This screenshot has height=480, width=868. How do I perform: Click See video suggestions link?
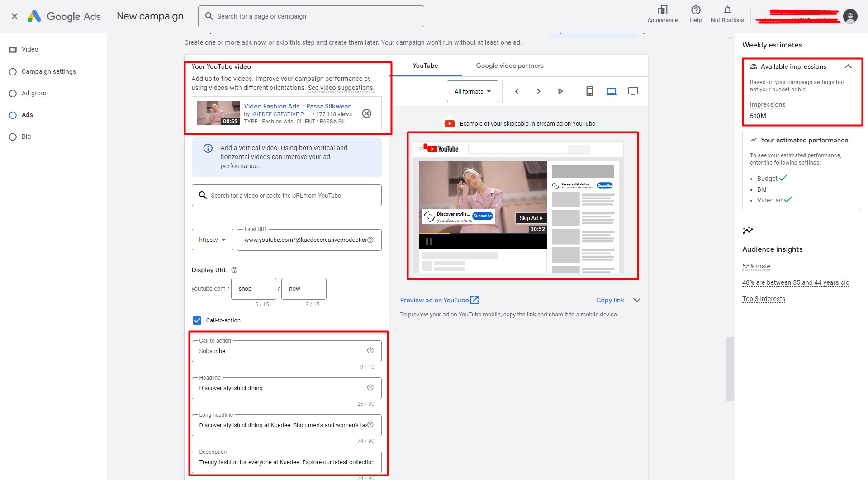(x=341, y=88)
